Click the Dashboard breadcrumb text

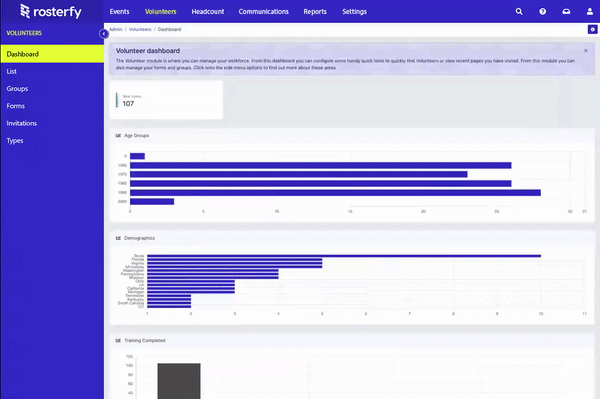click(x=170, y=29)
